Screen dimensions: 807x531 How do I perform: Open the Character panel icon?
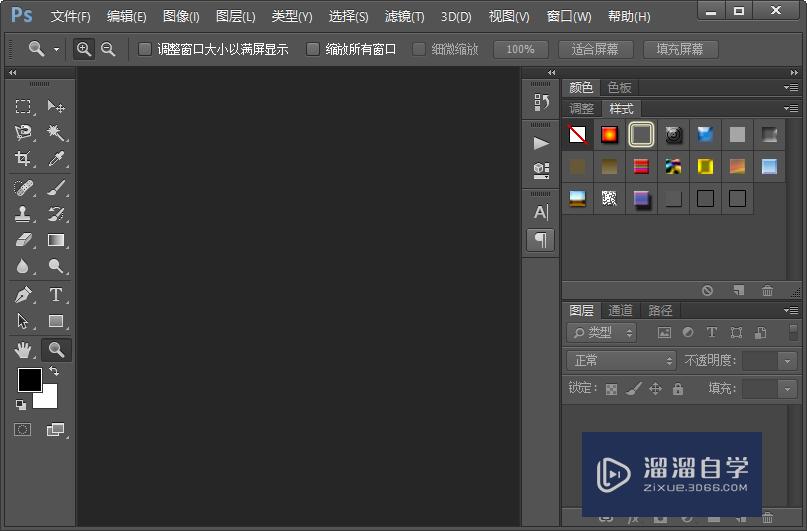tap(541, 212)
